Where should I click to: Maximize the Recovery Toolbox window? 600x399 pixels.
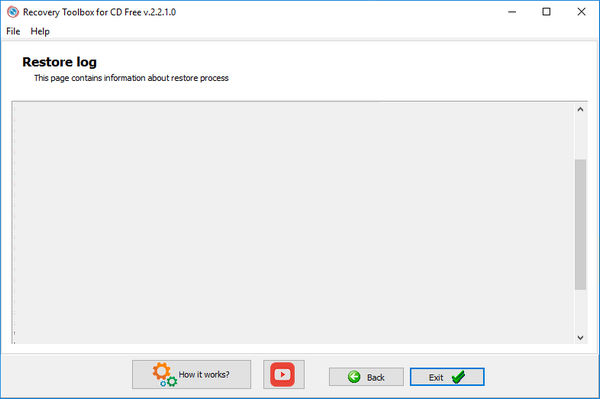click(546, 12)
